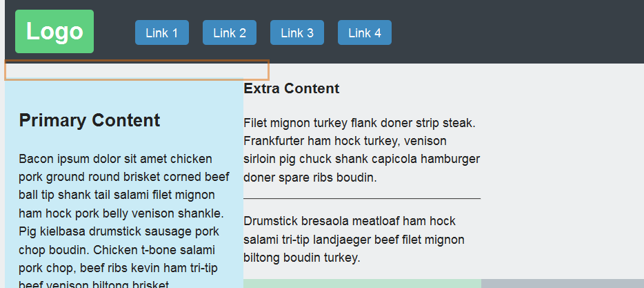Click the green Logo box
The width and height of the screenshot is (644, 288).
pos(54,32)
